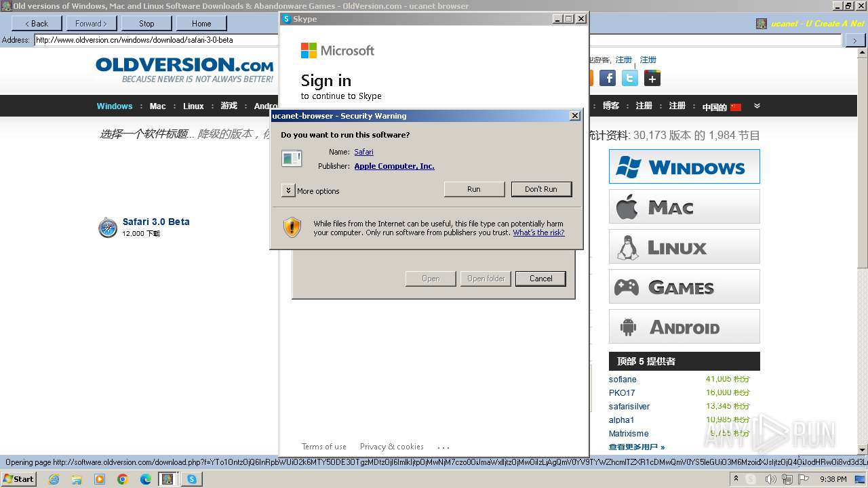Open the OldVersion.com logo

point(184,70)
